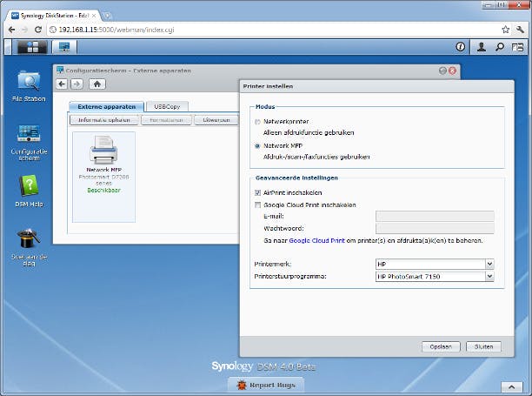Select the Network MFP radio option
Image resolution: width=532 pixels, height=396 pixels.
[257, 146]
